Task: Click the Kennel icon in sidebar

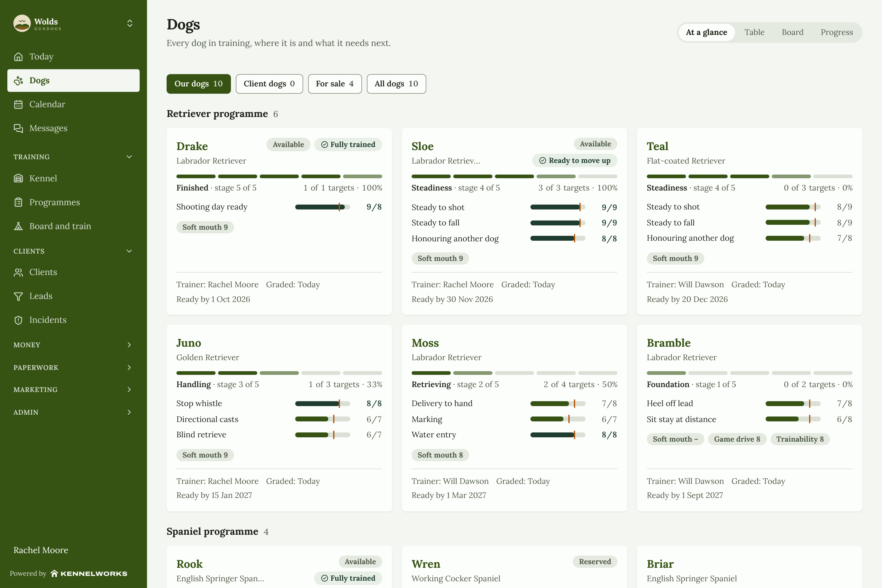Action: (x=18, y=179)
